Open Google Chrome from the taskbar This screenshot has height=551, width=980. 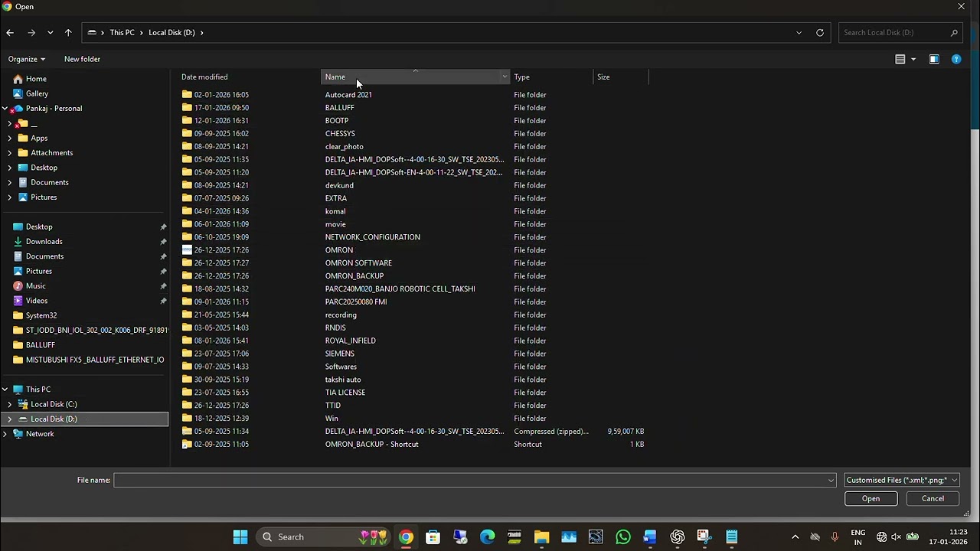point(406,537)
